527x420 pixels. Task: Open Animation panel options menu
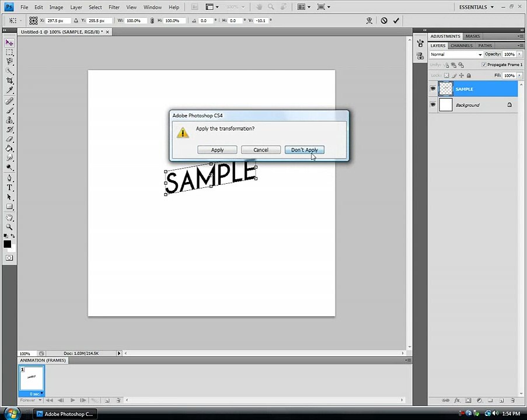[408, 360]
